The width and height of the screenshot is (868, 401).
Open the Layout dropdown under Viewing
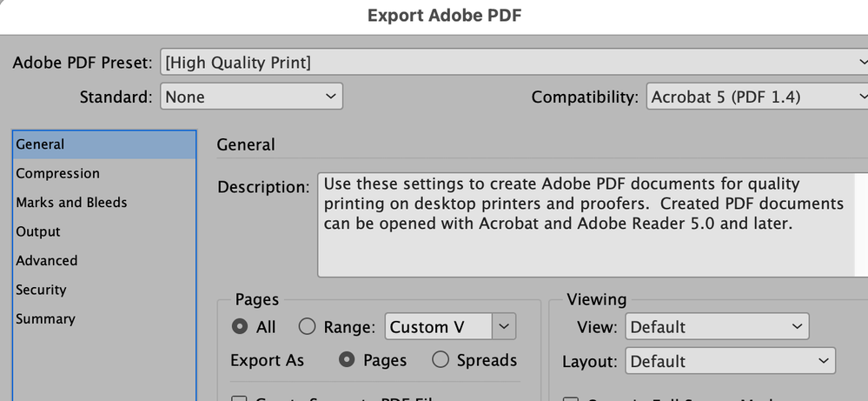click(730, 361)
